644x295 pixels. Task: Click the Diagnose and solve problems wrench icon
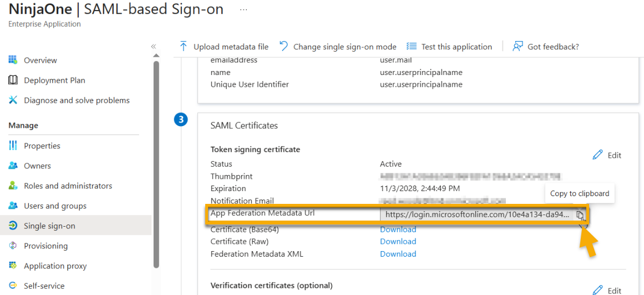click(13, 100)
